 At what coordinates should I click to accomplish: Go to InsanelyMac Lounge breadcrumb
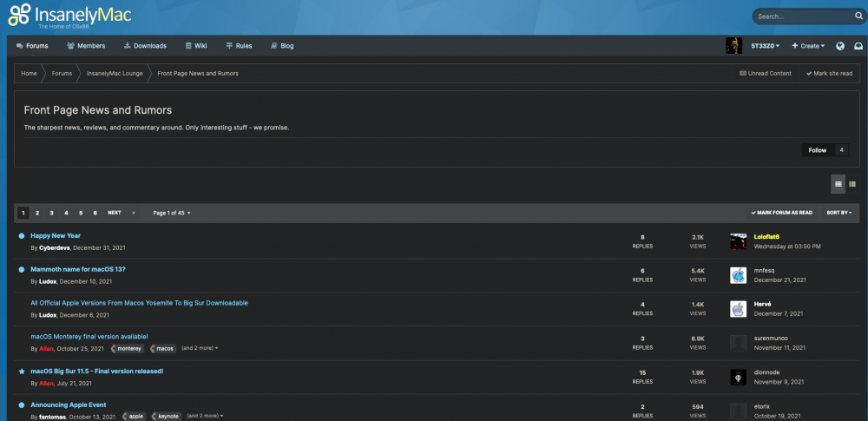115,73
